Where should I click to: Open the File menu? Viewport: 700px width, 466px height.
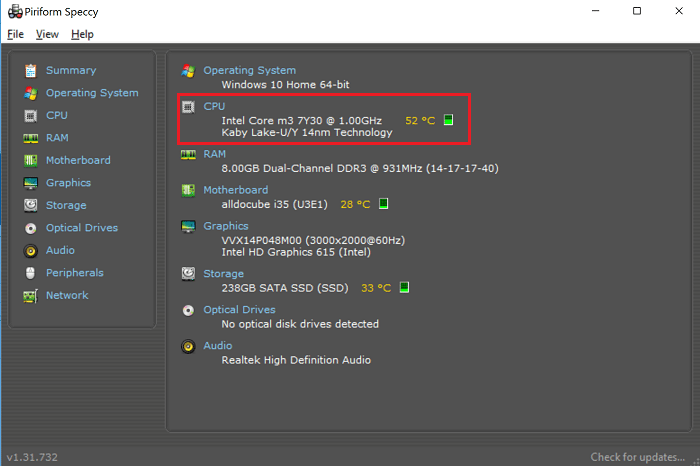coord(15,34)
